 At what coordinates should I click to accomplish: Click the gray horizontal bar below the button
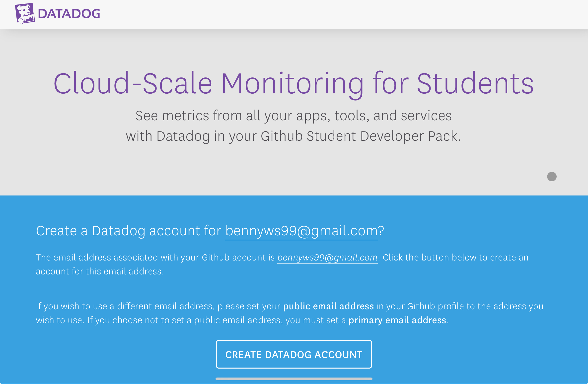(x=294, y=379)
